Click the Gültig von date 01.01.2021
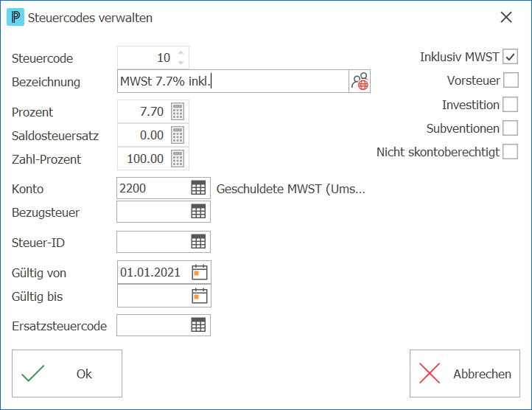The image size is (532, 410). 150,272
